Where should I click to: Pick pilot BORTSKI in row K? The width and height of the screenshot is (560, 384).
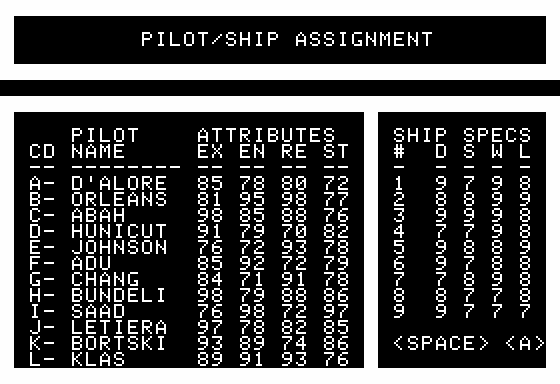click(x=119, y=343)
